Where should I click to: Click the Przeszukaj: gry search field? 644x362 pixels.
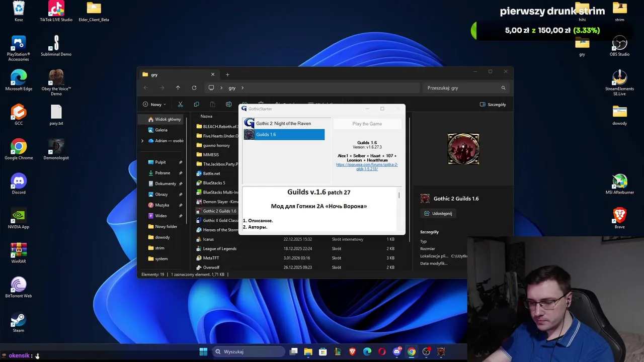point(466,87)
